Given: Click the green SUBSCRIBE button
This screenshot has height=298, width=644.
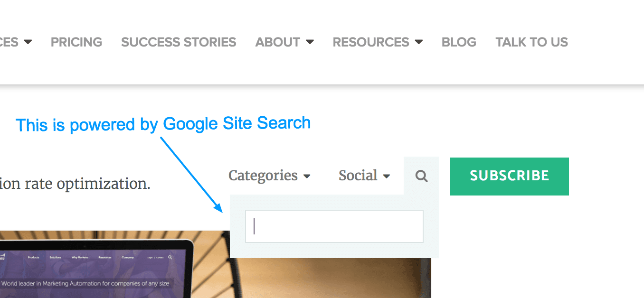Looking at the screenshot, I should 509,176.
